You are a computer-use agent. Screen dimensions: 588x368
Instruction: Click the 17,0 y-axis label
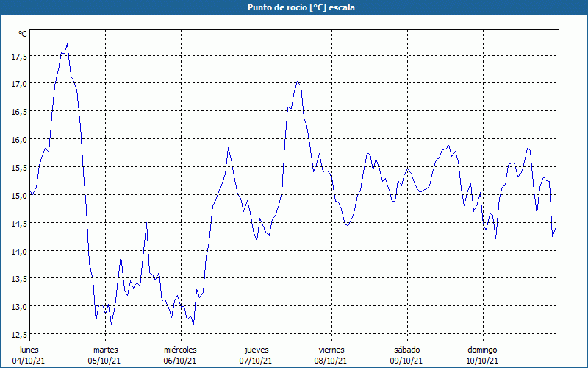(x=19, y=84)
